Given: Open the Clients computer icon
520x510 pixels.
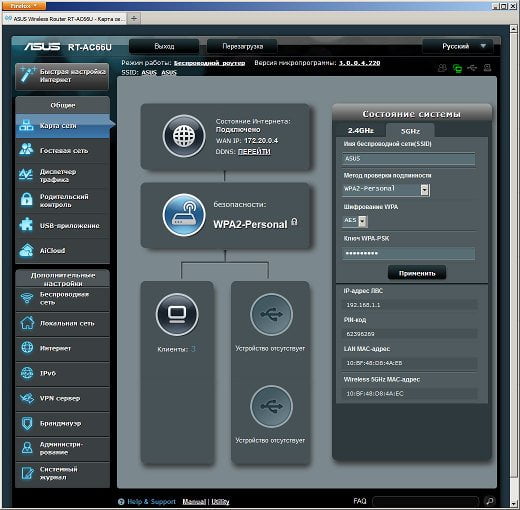Looking at the screenshot, I should point(177,314).
